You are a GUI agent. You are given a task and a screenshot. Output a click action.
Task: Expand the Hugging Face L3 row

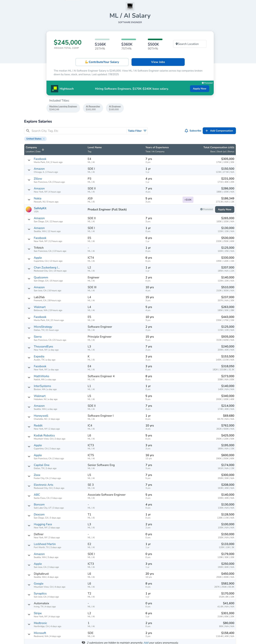(29, 525)
